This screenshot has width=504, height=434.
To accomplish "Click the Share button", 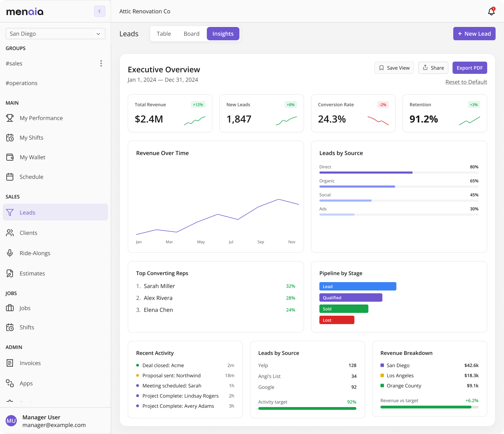I will click(x=433, y=68).
